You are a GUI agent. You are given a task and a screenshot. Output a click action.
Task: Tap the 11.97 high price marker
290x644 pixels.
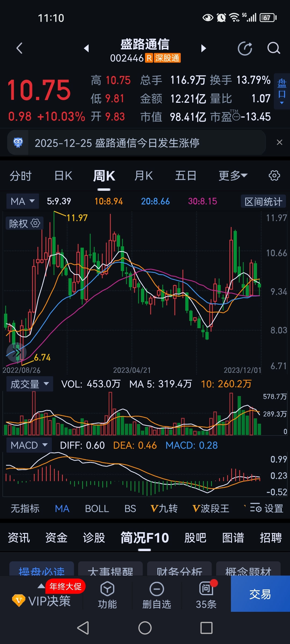tap(77, 218)
